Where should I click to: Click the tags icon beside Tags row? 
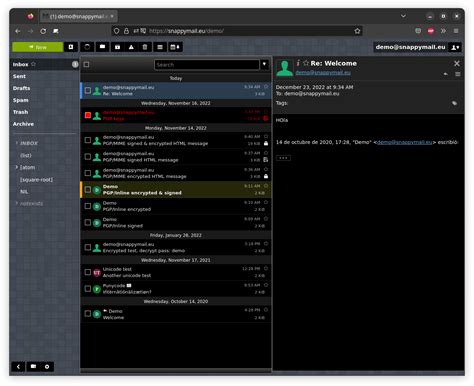point(454,103)
